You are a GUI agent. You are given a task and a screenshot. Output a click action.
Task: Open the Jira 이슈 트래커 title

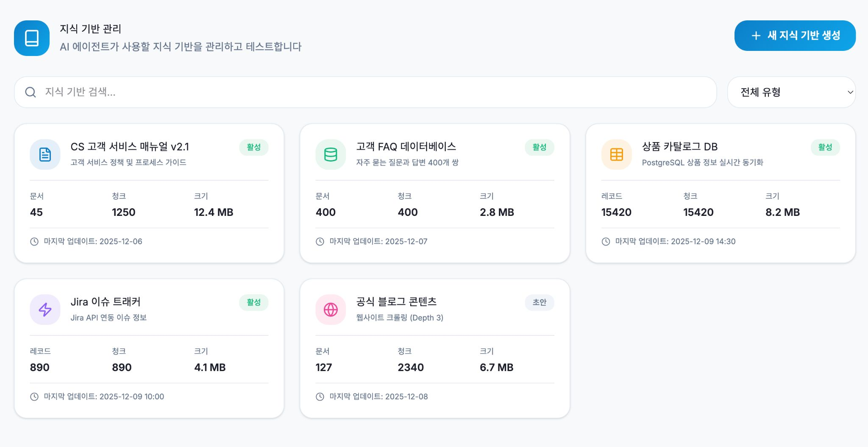[106, 302]
